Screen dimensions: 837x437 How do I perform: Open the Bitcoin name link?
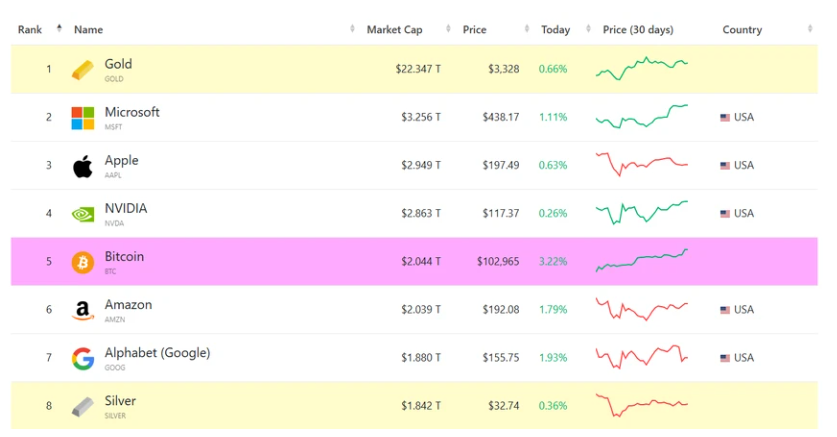(x=124, y=257)
